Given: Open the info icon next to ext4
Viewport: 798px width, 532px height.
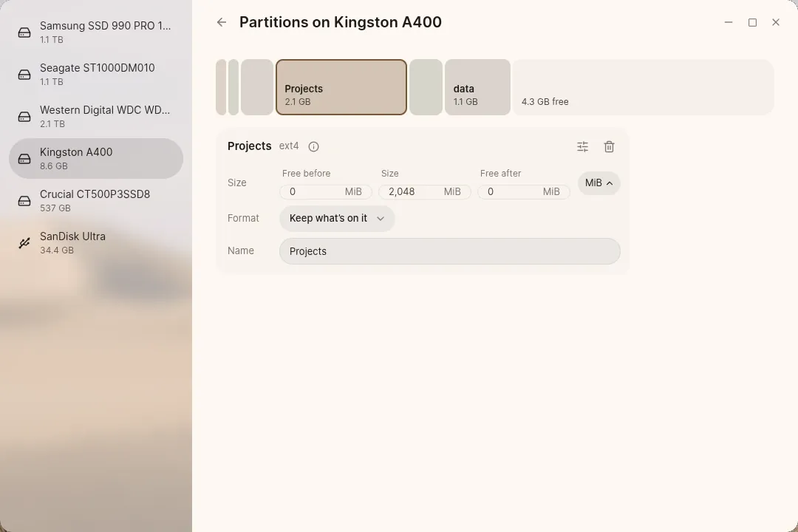Looking at the screenshot, I should [x=313, y=146].
